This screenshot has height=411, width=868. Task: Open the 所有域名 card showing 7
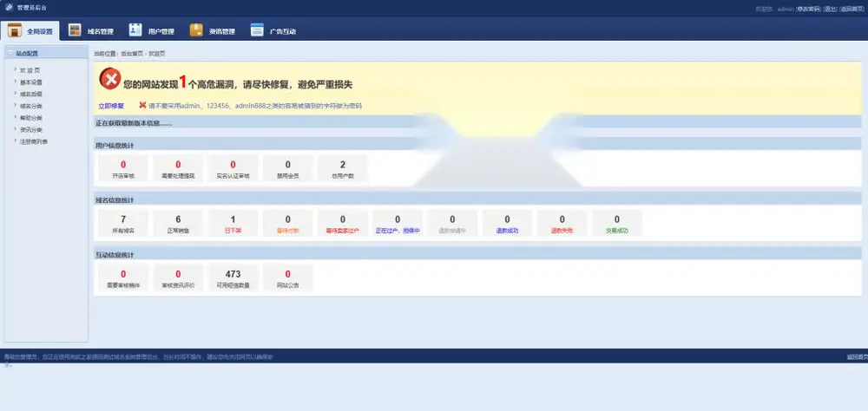coord(123,223)
